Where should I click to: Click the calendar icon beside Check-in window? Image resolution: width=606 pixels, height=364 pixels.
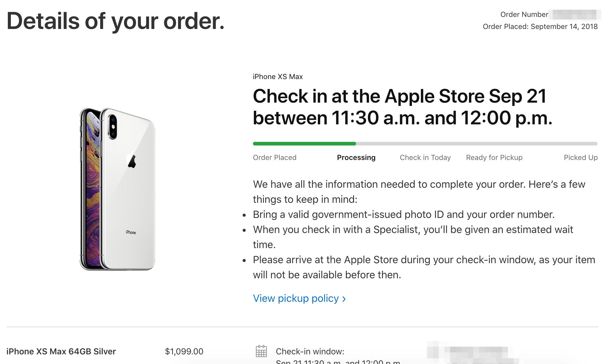coord(261,351)
